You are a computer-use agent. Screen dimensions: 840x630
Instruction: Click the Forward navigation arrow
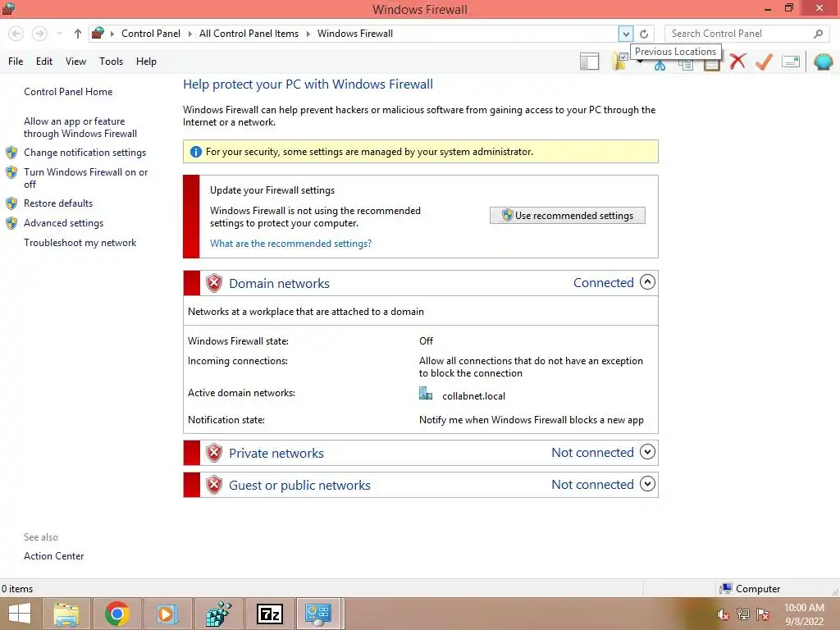pyautogui.click(x=39, y=34)
